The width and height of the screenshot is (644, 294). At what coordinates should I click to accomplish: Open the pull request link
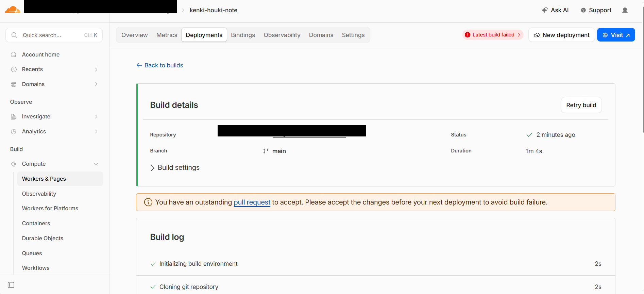click(252, 202)
